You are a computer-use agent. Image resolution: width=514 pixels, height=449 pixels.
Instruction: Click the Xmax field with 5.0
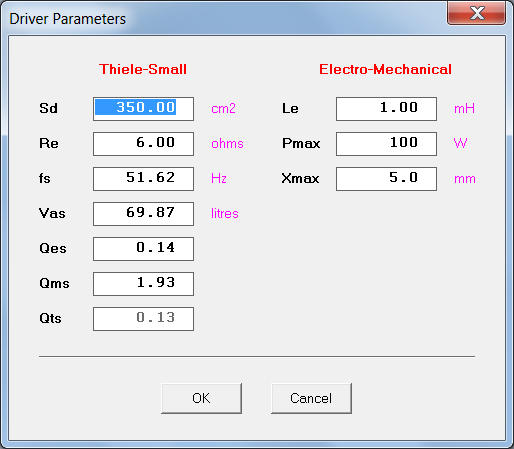(386, 179)
